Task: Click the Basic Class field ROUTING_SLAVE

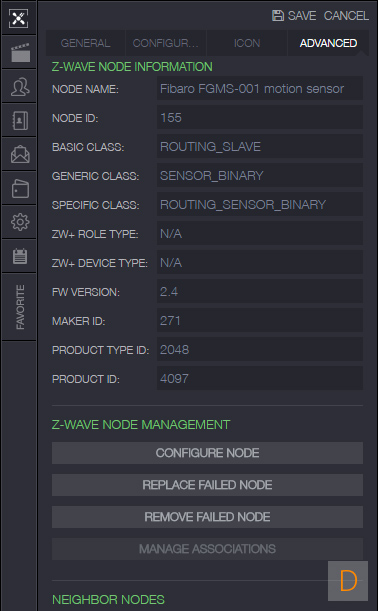Action: click(x=260, y=147)
